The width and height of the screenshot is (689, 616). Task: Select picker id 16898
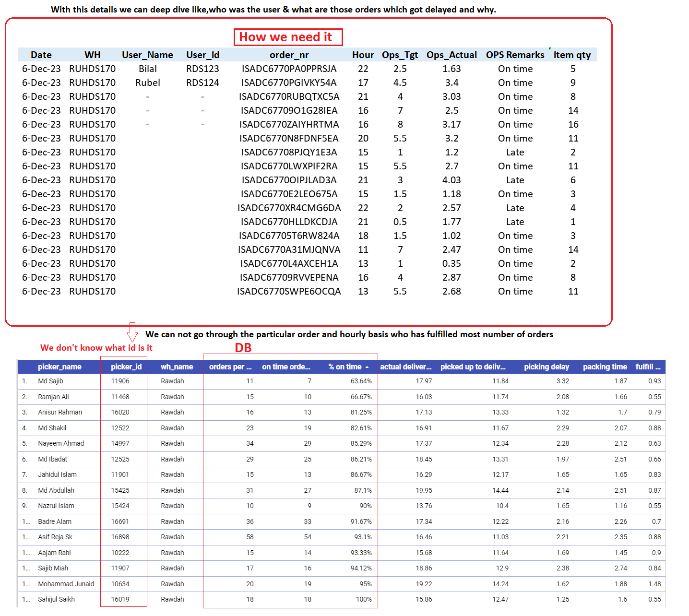(x=120, y=537)
